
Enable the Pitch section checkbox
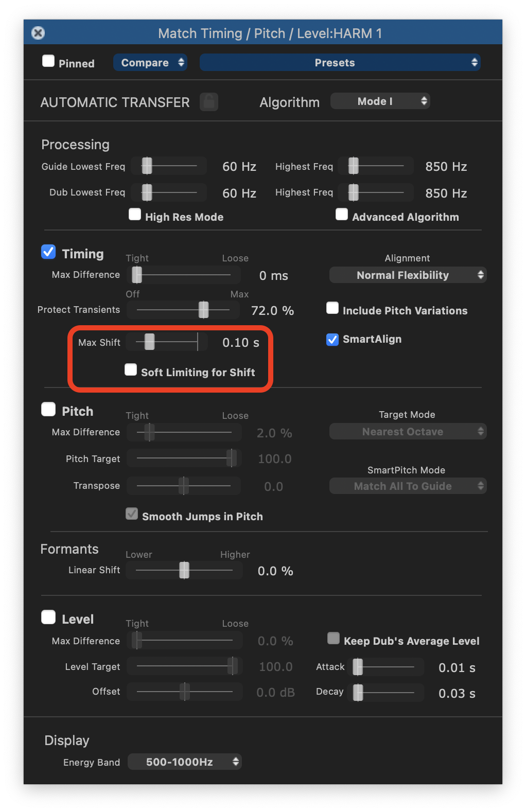pos(48,410)
